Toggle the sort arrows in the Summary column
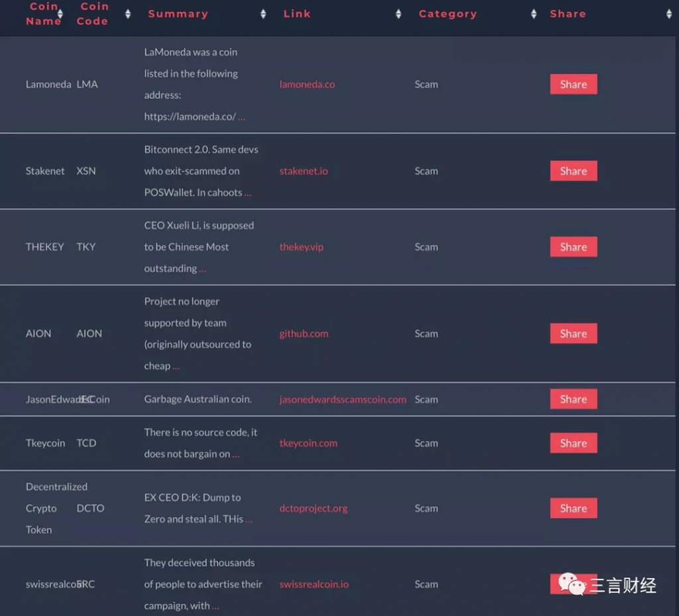Image resolution: width=679 pixels, height=616 pixels. point(263,14)
